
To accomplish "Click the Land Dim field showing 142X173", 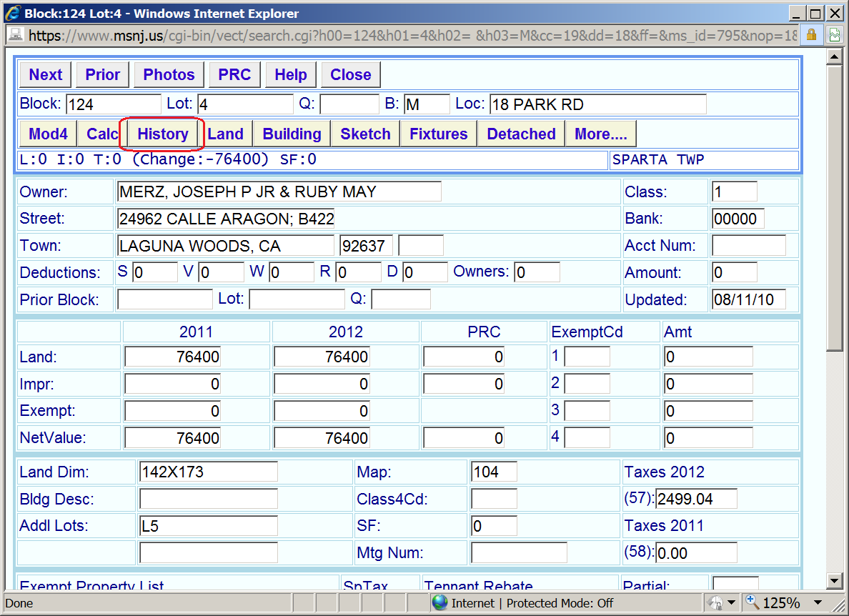I will 209,472.
